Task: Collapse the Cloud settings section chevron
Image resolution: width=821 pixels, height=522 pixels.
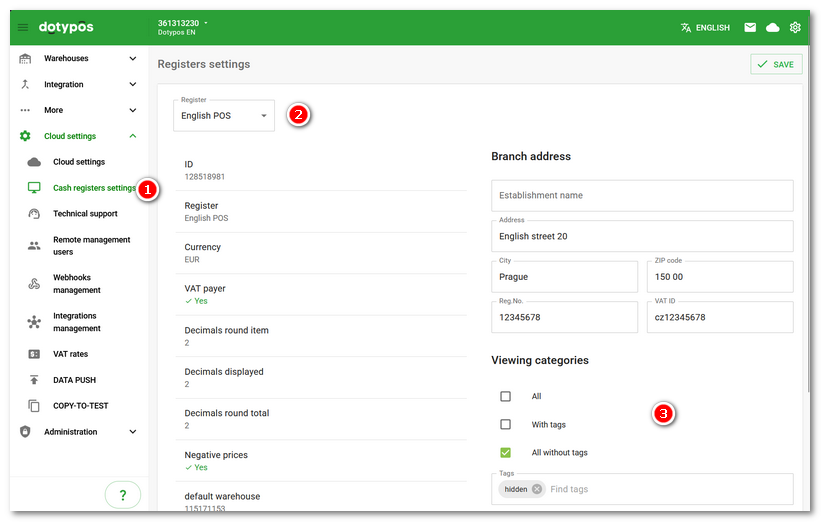Action: click(133, 136)
